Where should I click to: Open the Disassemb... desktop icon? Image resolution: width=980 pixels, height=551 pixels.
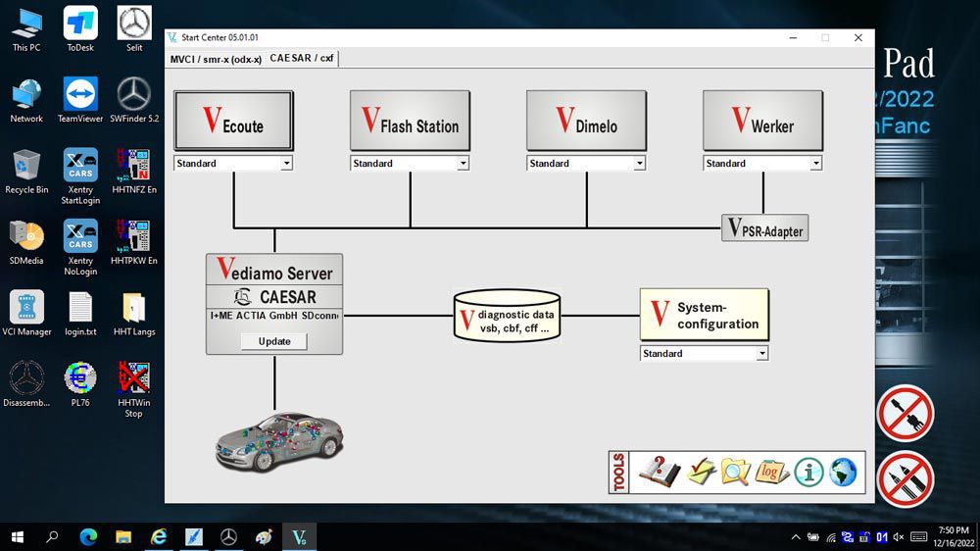(x=26, y=384)
